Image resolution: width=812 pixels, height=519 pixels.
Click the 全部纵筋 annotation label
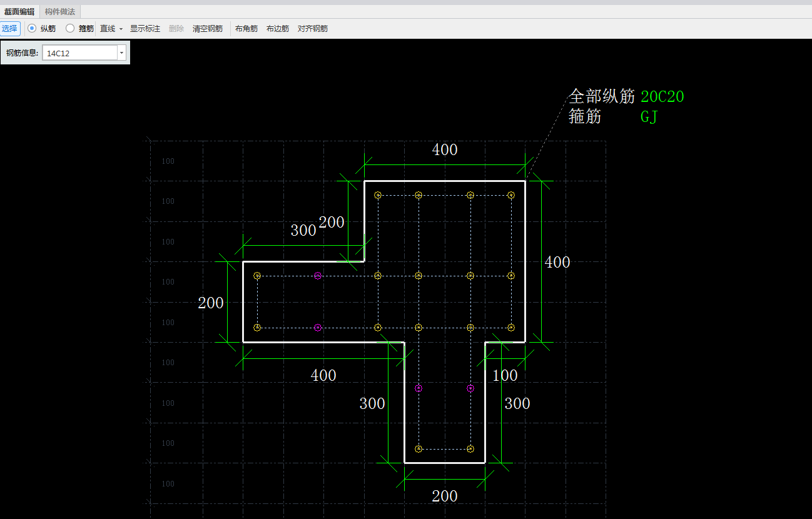tap(602, 96)
